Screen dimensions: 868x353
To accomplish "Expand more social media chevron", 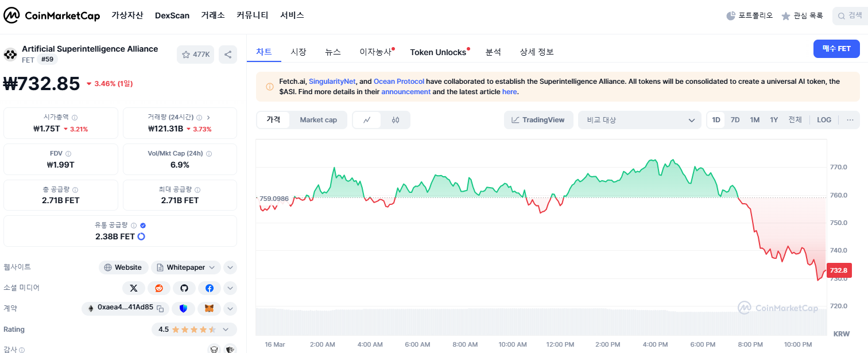I will (x=230, y=288).
